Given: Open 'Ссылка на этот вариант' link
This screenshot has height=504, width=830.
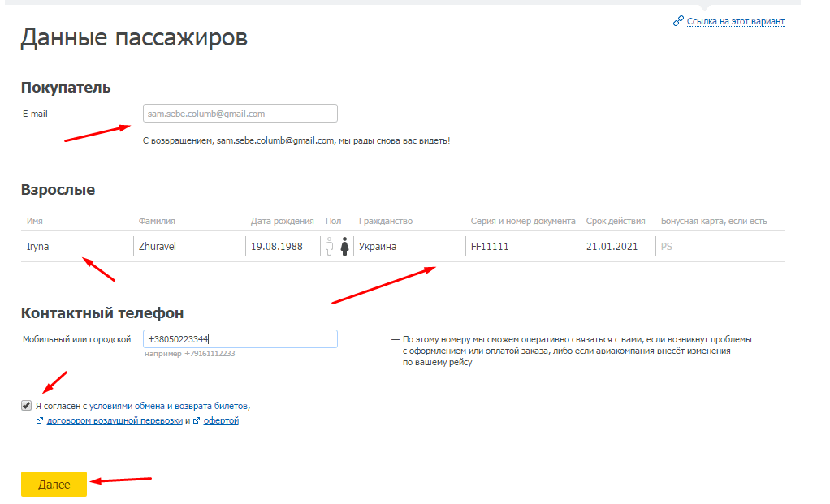Looking at the screenshot, I should (x=735, y=21).
